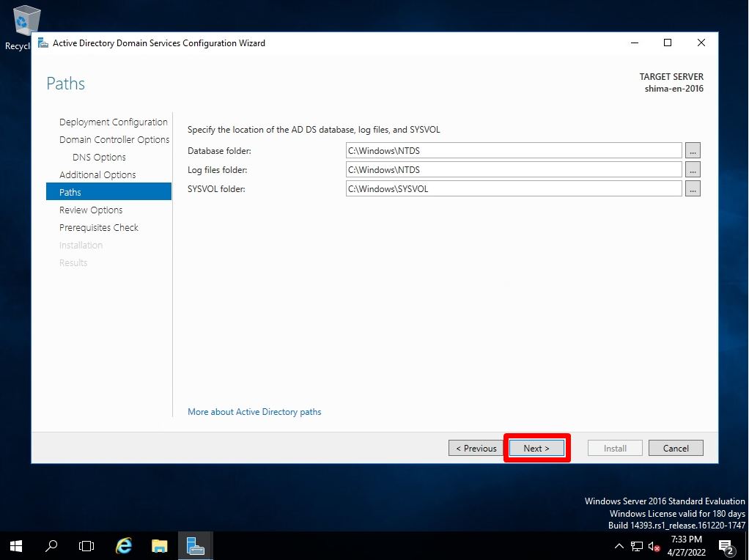The image size is (749, 560).
Task: Click the Database folder path field
Action: (x=514, y=150)
